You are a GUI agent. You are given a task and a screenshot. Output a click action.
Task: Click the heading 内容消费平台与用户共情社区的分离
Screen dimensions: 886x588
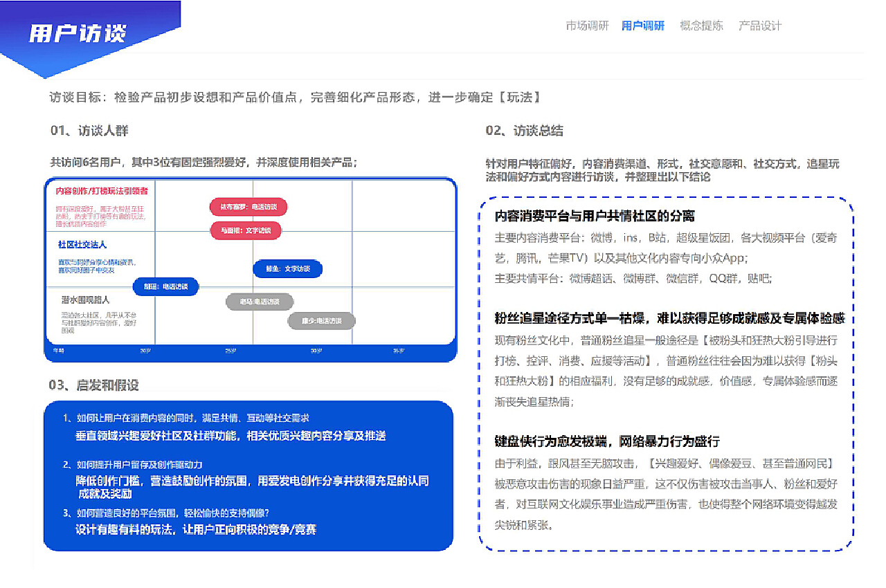[x=595, y=217]
